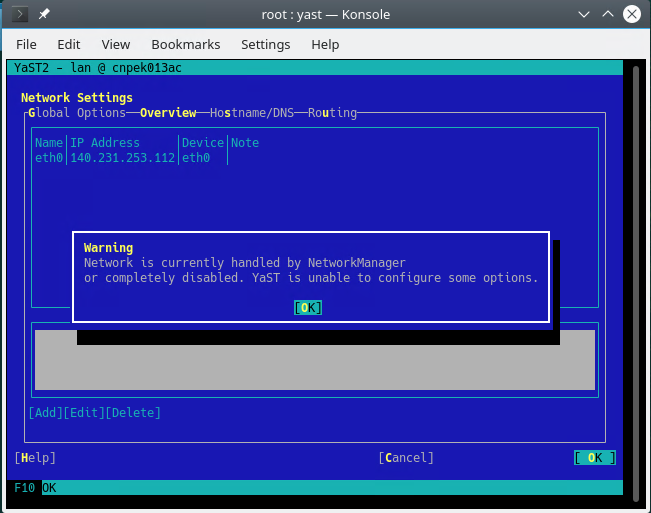The width and height of the screenshot is (651, 513).
Task: Click the eth0 Device cell
Action: [196, 158]
